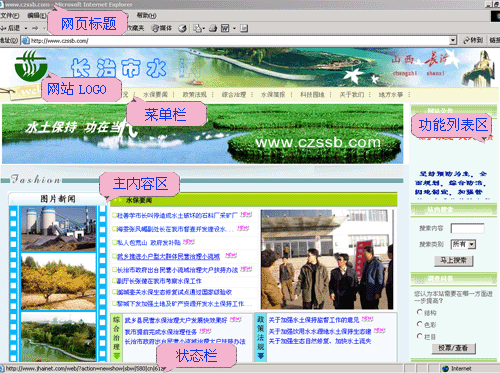The width and height of the screenshot is (500, 373).
Task: Click the factory silos photo thumbnail
Action: click(59, 229)
